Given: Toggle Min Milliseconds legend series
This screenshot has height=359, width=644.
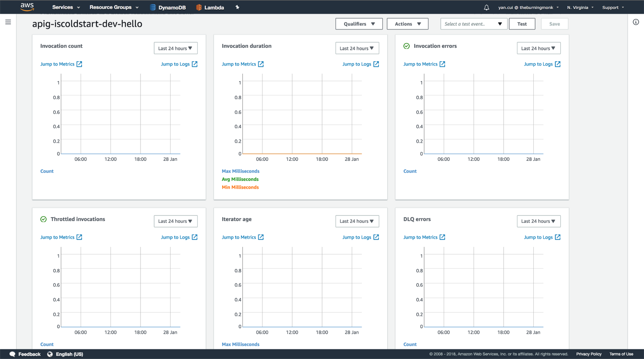Looking at the screenshot, I should pyautogui.click(x=240, y=187).
